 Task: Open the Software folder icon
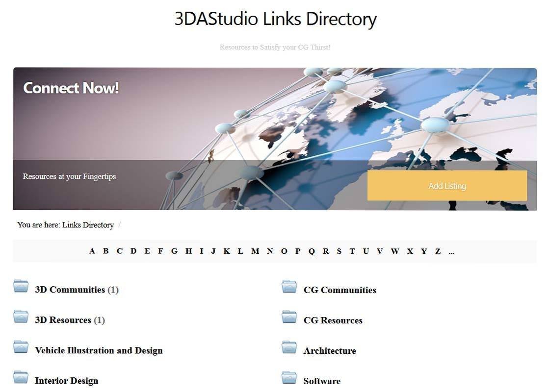(288, 377)
